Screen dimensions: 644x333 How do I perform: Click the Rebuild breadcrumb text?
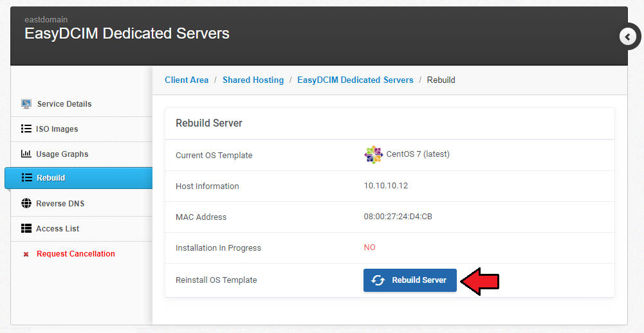[441, 80]
